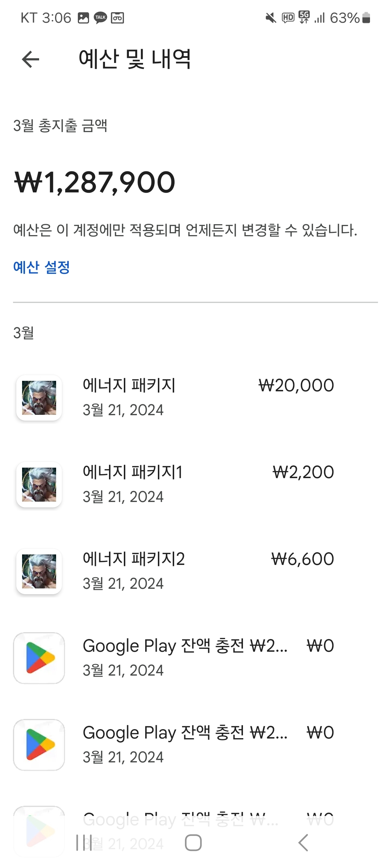Tap Google Play icon of first 잔액 충전

point(39,658)
